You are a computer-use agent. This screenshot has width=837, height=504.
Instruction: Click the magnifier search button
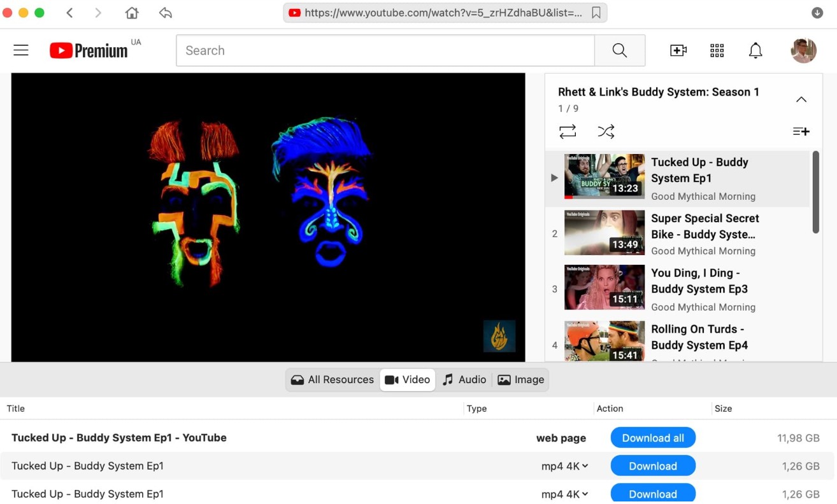pyautogui.click(x=620, y=50)
